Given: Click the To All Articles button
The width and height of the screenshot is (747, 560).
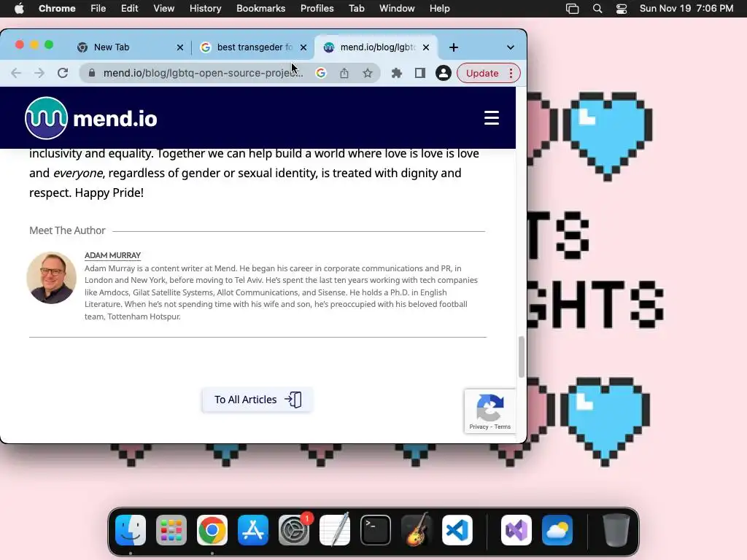Looking at the screenshot, I should 258,400.
